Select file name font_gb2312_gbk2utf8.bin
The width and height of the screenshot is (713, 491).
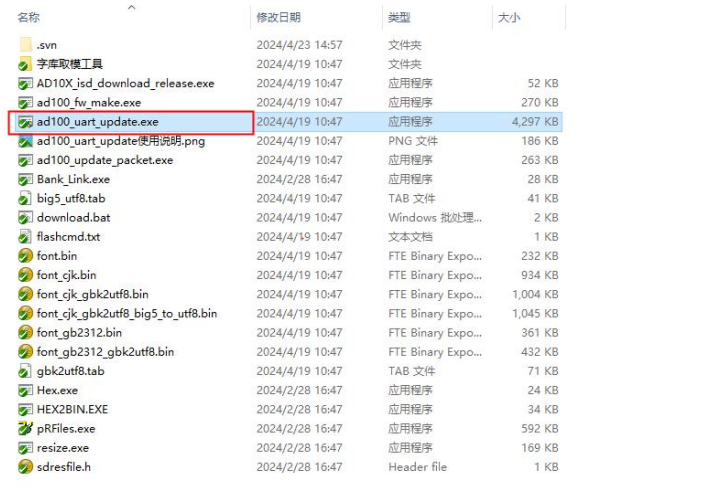tap(105, 352)
